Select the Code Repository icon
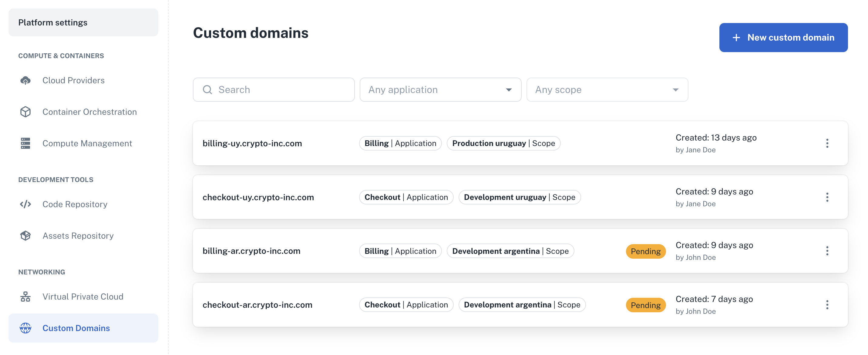 [25, 204]
